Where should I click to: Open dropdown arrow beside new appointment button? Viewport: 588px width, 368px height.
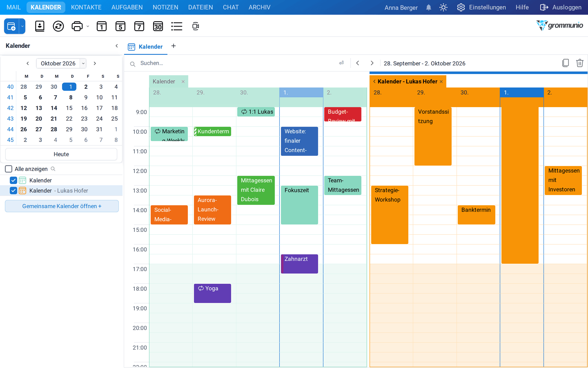point(22,27)
